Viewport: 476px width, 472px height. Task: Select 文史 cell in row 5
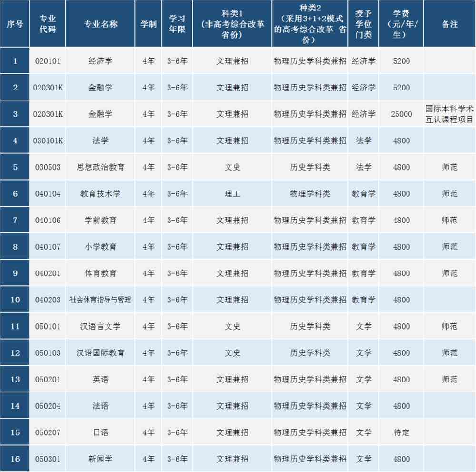pyautogui.click(x=232, y=167)
